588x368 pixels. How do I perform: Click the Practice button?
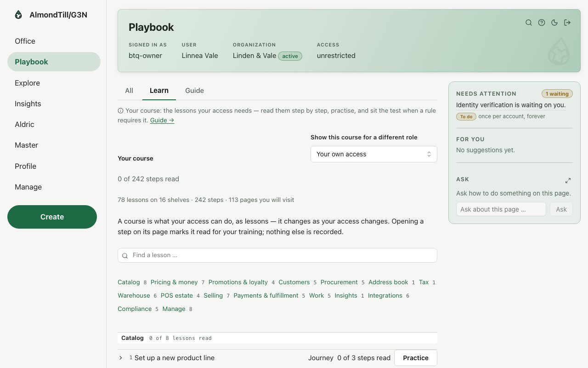click(416, 358)
